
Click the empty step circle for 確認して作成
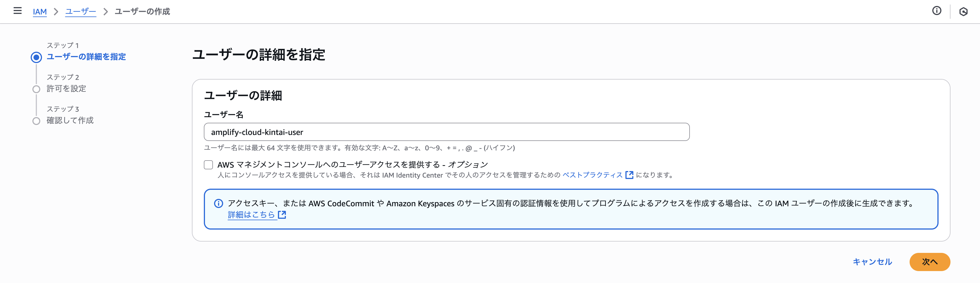point(37,121)
